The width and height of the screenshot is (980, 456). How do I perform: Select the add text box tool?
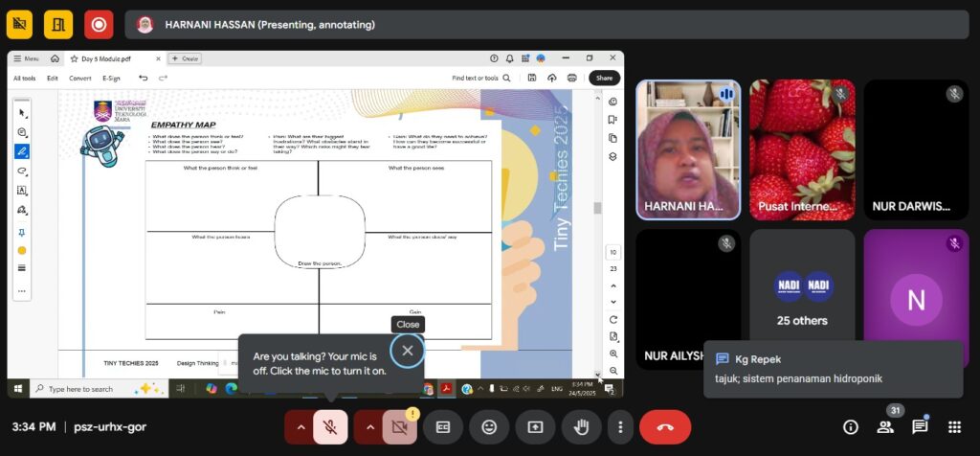coord(22,190)
